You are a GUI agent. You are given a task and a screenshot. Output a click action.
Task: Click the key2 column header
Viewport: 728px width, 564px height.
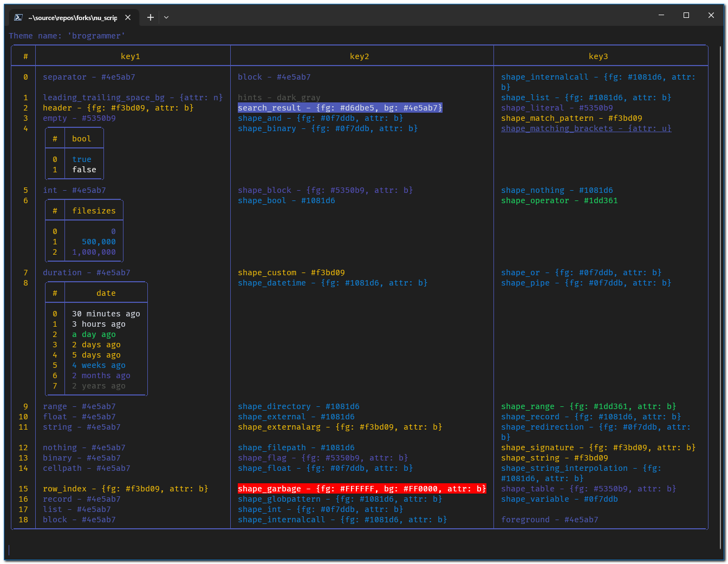click(360, 56)
